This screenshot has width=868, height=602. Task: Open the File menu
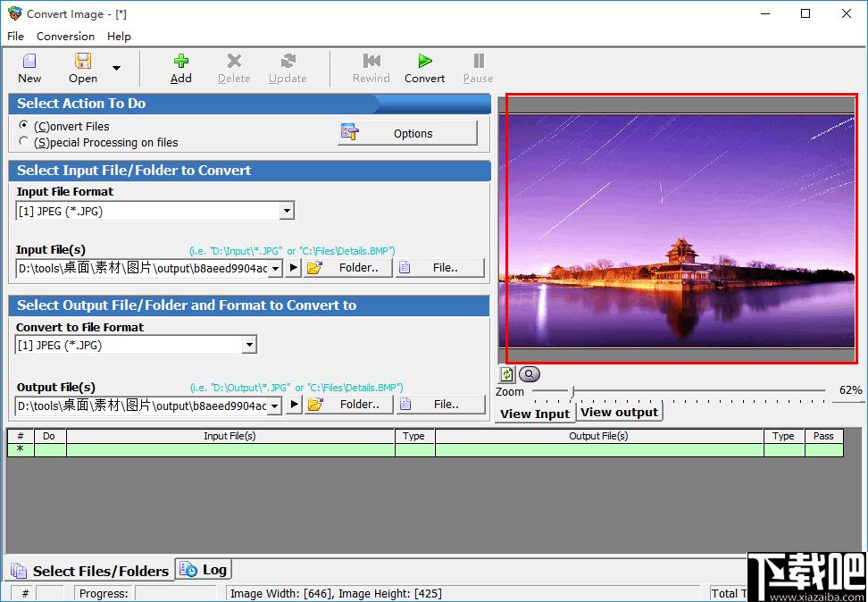[15, 36]
